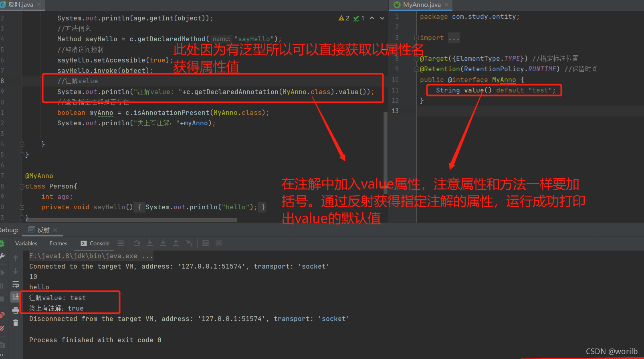The width and height of the screenshot is (644, 359).
Task: Click the Show Execution Point lines icon
Action: [121, 243]
